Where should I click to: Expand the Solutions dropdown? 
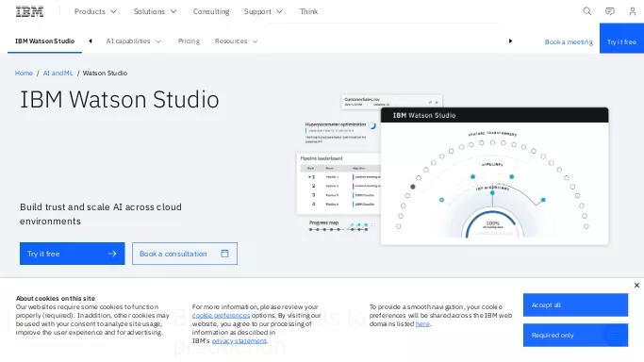point(155,11)
